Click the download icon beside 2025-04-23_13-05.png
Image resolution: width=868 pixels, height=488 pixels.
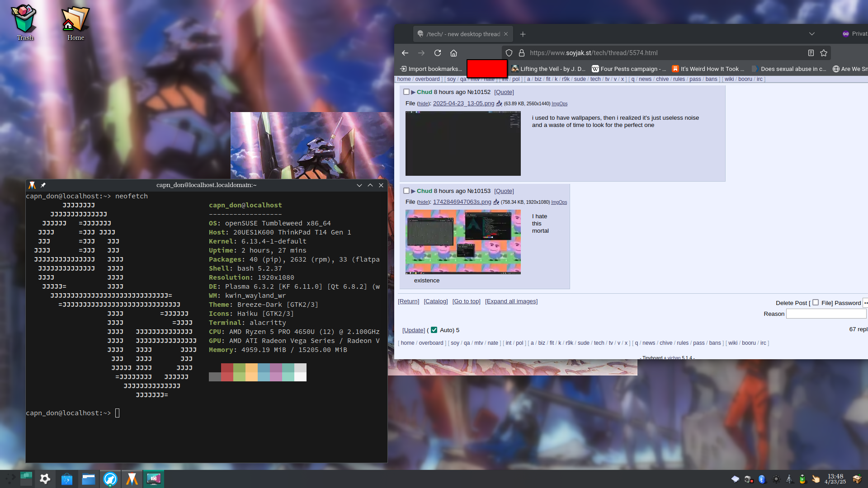[x=499, y=103]
